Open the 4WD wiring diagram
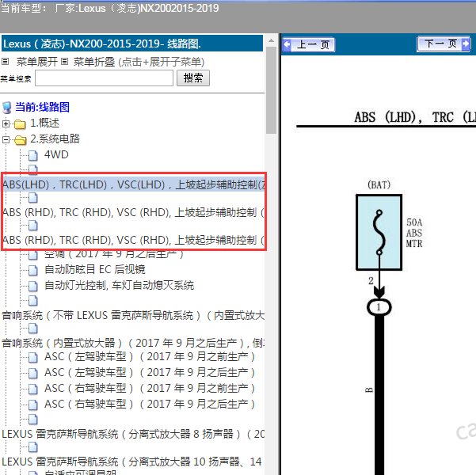This screenshot has width=476, height=475. (x=56, y=155)
